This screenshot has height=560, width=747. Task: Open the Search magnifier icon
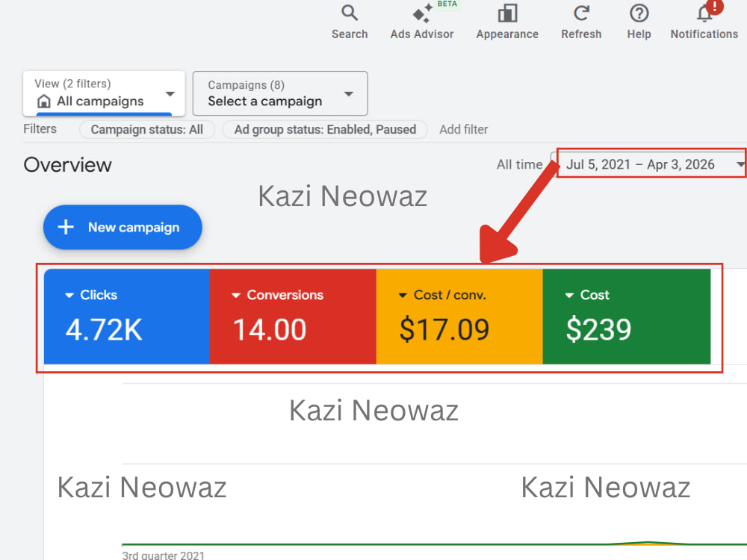click(350, 13)
